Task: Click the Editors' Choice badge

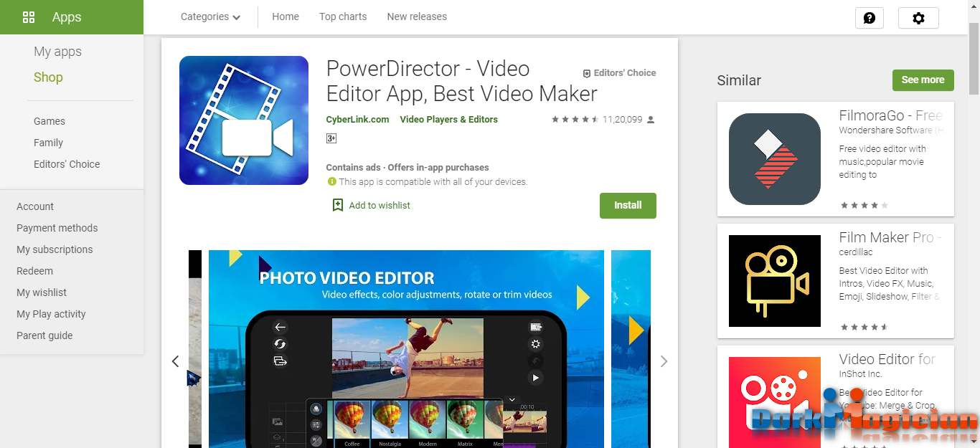Action: pyautogui.click(x=619, y=73)
